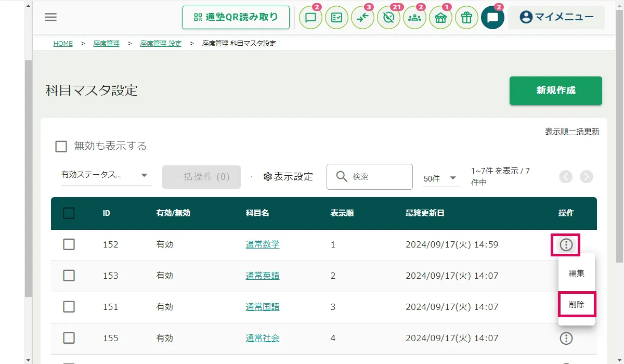Click the ID column header

[x=107, y=213]
